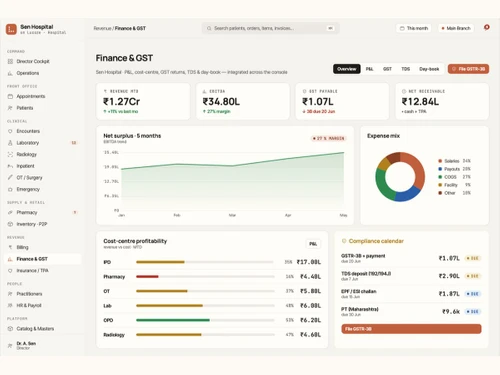Click the Pharmacy profitability bar
Screen dimensions: 500x375
[x=205, y=276]
